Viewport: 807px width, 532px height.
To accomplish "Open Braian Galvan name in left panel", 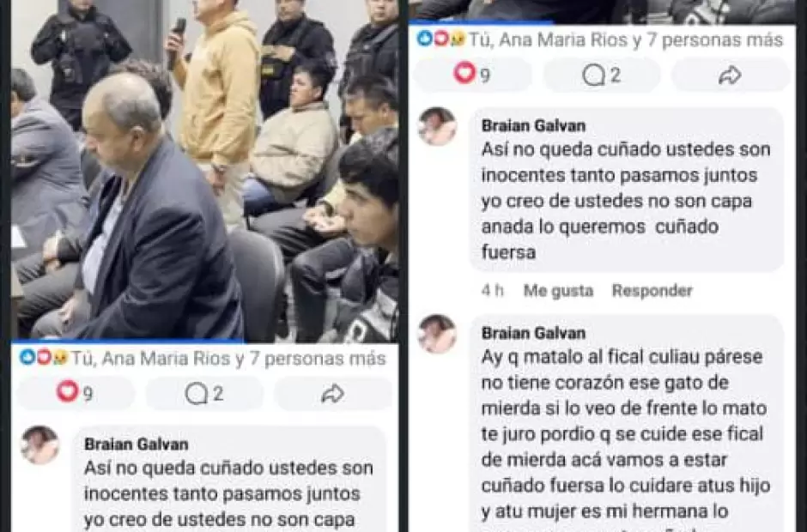I will point(136,444).
